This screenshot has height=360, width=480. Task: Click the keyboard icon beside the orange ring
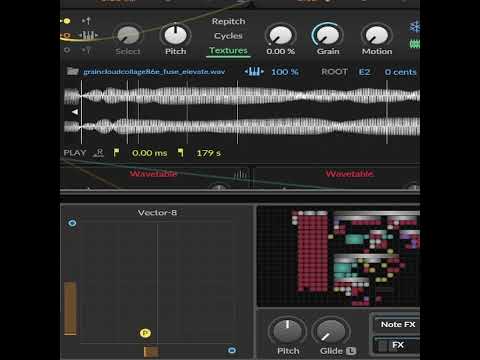[88, 35]
